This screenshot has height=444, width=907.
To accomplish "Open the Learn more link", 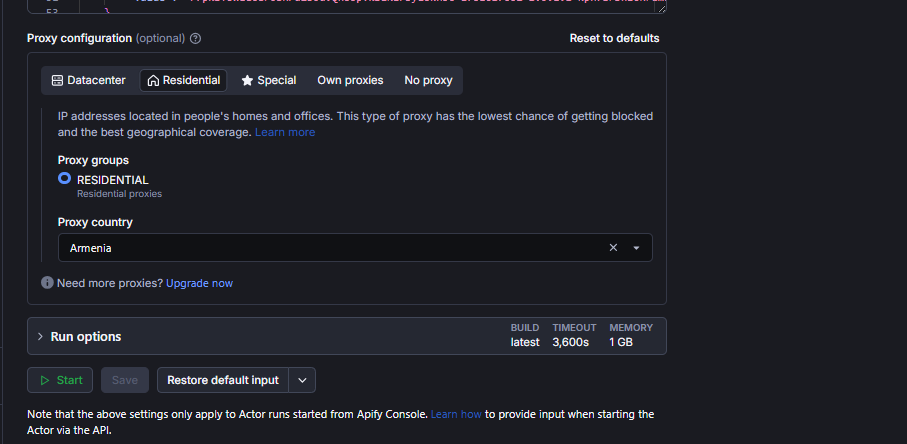I will point(285,132).
